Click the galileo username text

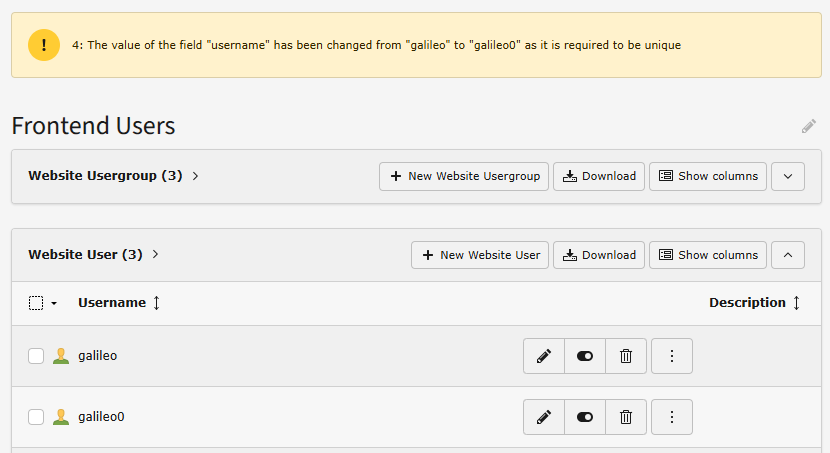coord(97,356)
